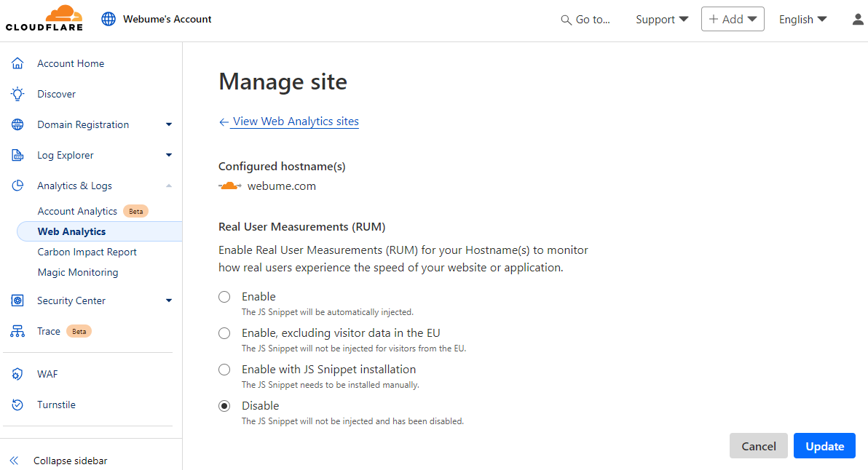The width and height of the screenshot is (868, 470).
Task: Open the WAF firewall icon
Action: [x=17, y=374]
